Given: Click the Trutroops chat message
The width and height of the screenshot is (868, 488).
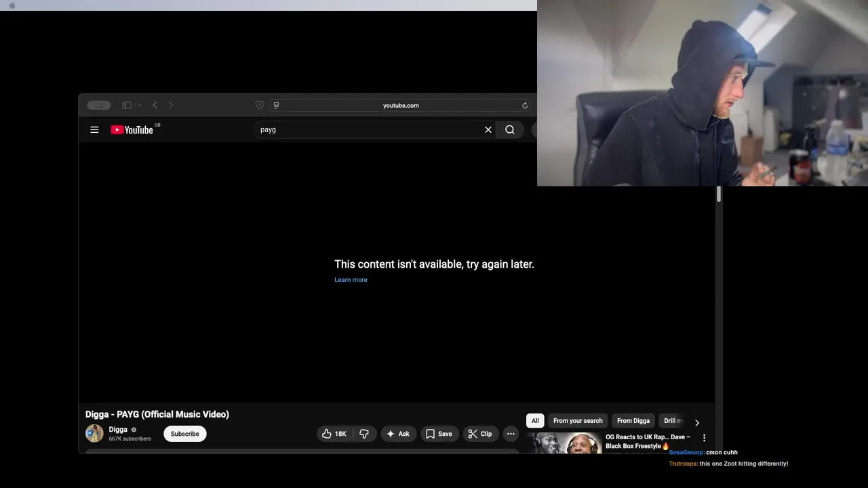Looking at the screenshot, I should 728,464.
